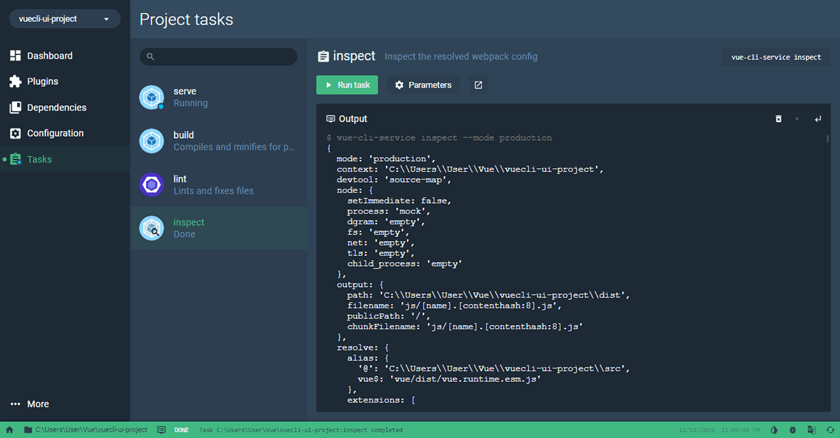Click the vue-cli-service inspect command chip
This screenshot has width=840, height=438.
(x=776, y=57)
